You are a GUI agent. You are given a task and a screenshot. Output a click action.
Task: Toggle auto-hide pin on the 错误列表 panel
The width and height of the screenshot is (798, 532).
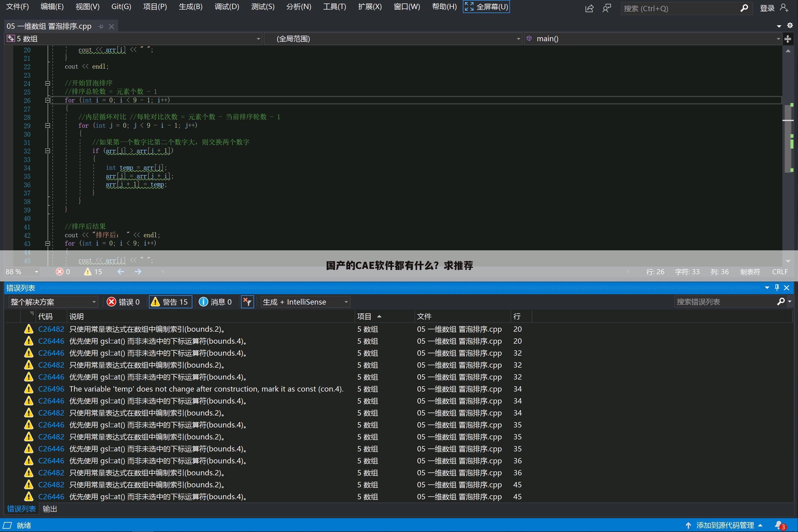click(777, 288)
